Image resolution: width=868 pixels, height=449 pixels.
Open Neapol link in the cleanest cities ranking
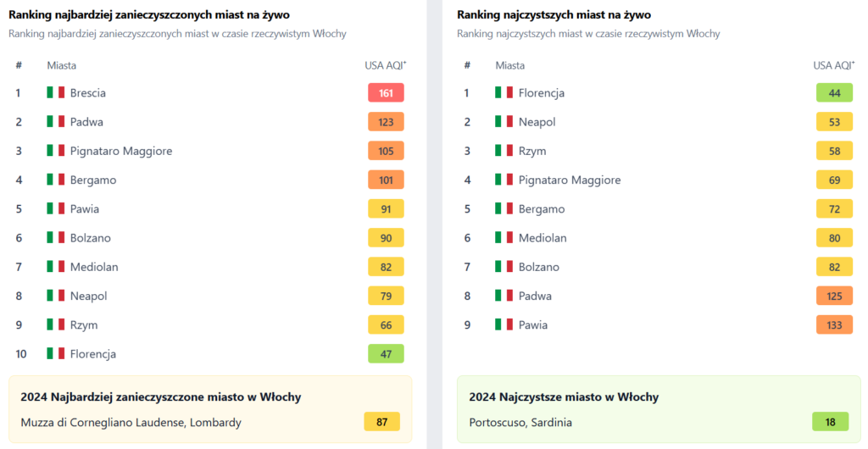[x=537, y=122]
